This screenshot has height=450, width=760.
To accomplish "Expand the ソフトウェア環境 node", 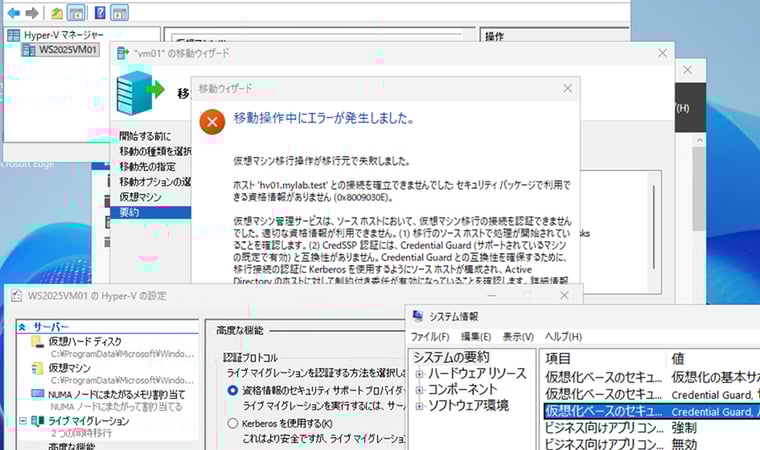I will pos(420,406).
